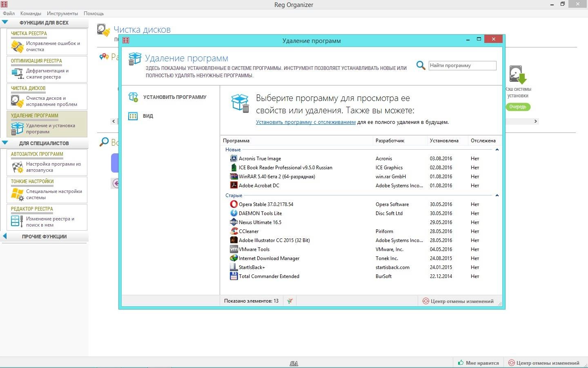
Task: Select the Opera Stable 37.0.2178.54 row text
Action: click(266, 204)
